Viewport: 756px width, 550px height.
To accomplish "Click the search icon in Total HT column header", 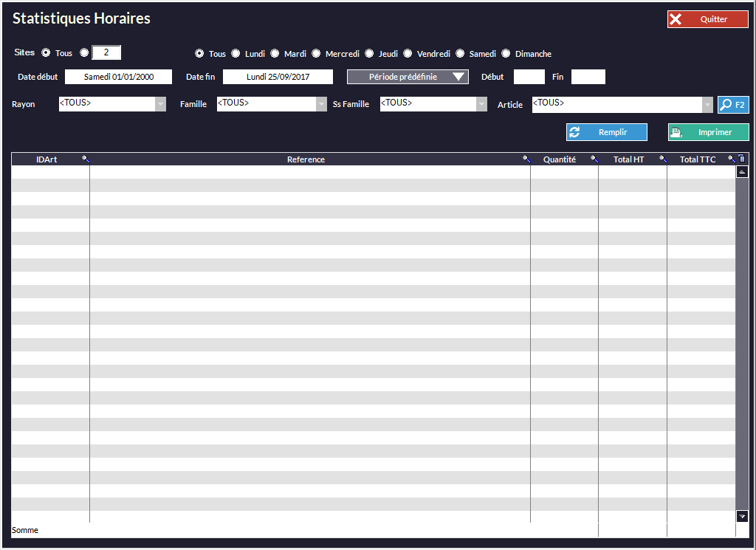I will pyautogui.click(x=663, y=159).
